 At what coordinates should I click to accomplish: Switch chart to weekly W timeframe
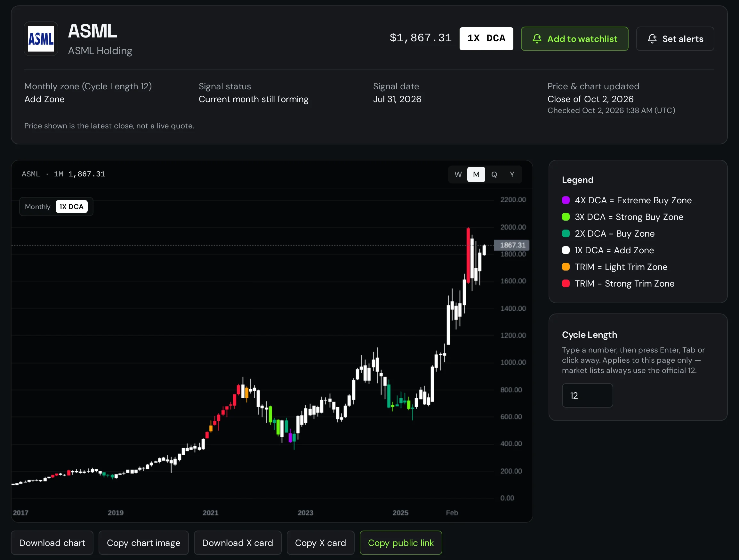[x=458, y=174]
